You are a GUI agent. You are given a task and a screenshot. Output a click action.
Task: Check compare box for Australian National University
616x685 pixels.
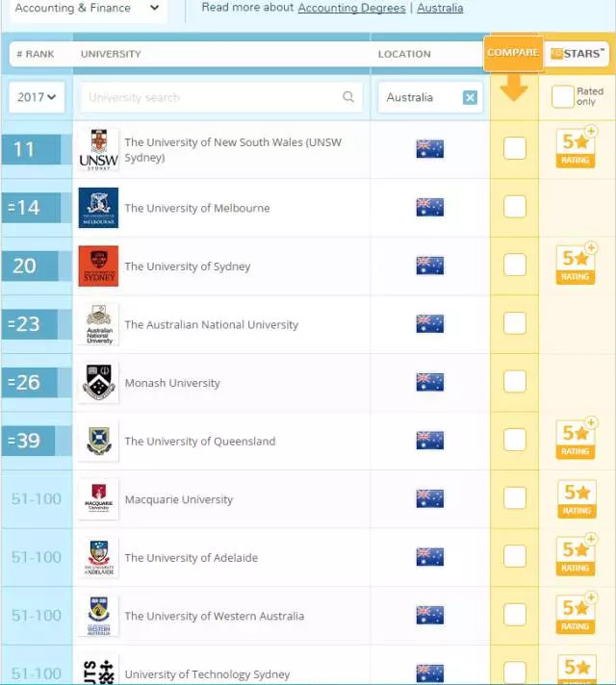point(515,323)
